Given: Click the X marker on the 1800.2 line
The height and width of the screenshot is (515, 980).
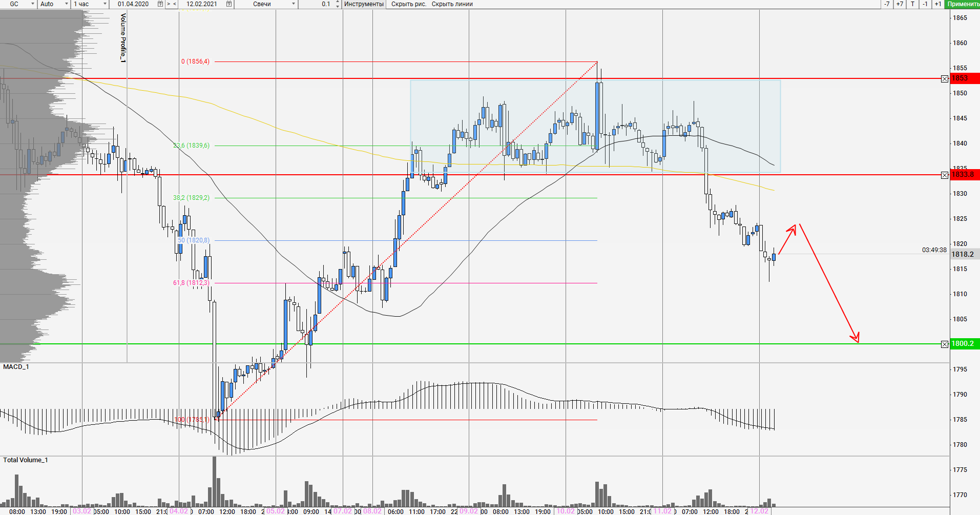Looking at the screenshot, I should (945, 344).
